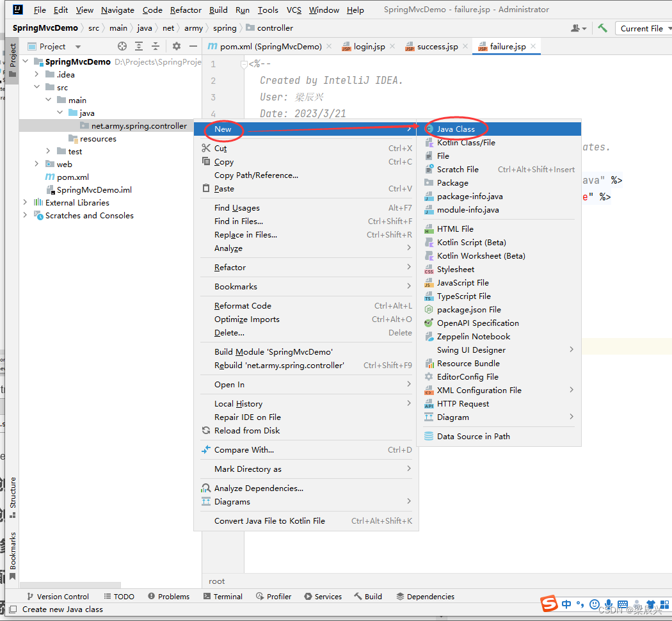Open the Bookmarks tool window sidebar button
The height and width of the screenshot is (621, 672).
click(x=12, y=556)
